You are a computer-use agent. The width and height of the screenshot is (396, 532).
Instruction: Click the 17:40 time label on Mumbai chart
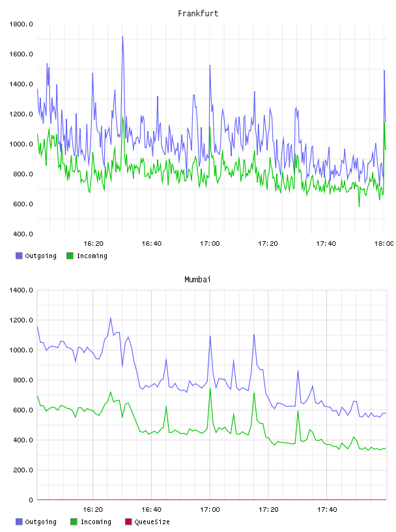tap(327, 510)
